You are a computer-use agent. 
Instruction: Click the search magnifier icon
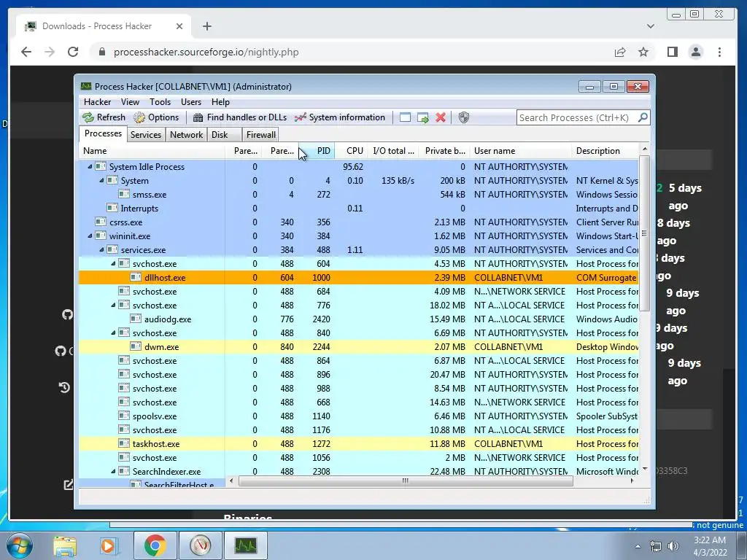coord(643,117)
